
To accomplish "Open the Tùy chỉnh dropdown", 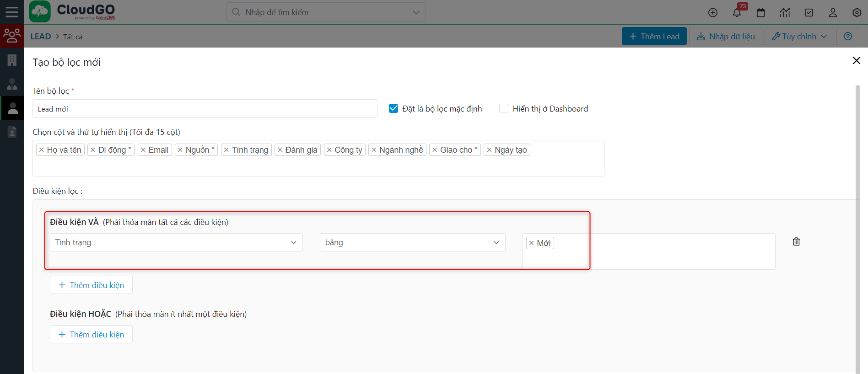I will (x=799, y=36).
